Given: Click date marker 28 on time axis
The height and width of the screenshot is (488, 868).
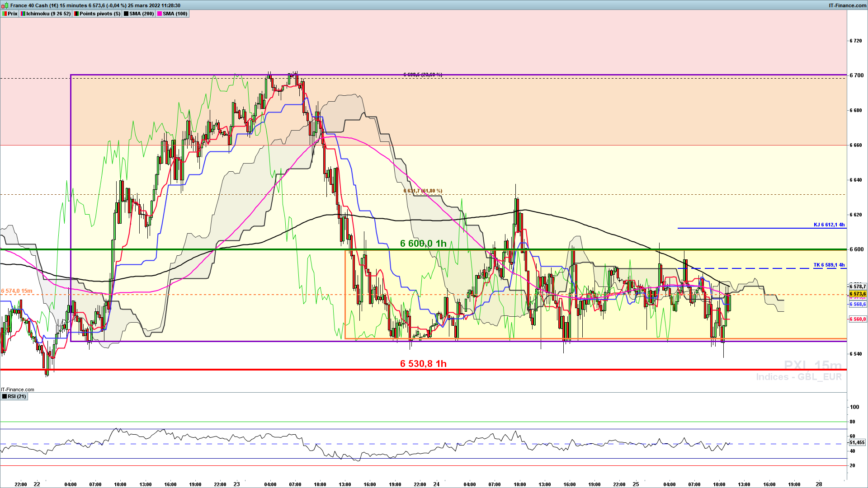Looking at the screenshot, I should [819, 484].
